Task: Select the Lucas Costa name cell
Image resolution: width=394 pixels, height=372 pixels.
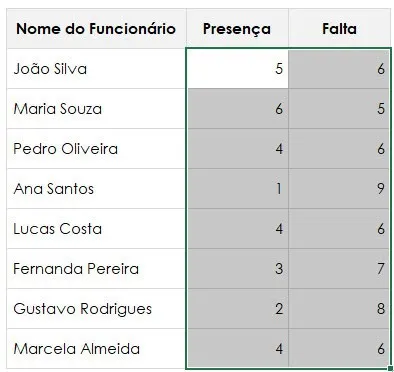Action: [x=96, y=229]
